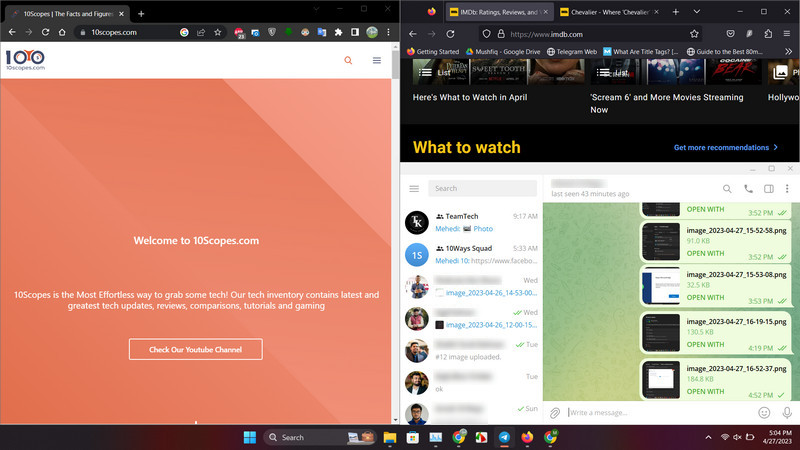Show more Firefox bookmarks overflow chevron

tap(788, 52)
